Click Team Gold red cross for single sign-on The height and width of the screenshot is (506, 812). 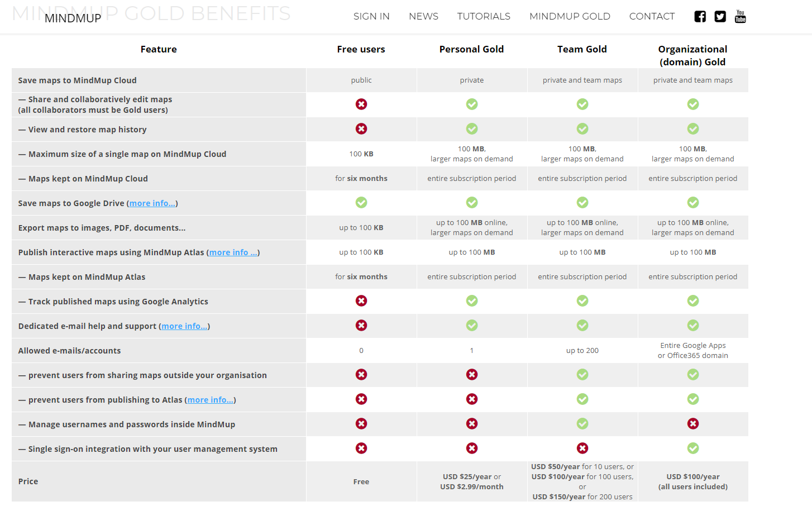582,448
